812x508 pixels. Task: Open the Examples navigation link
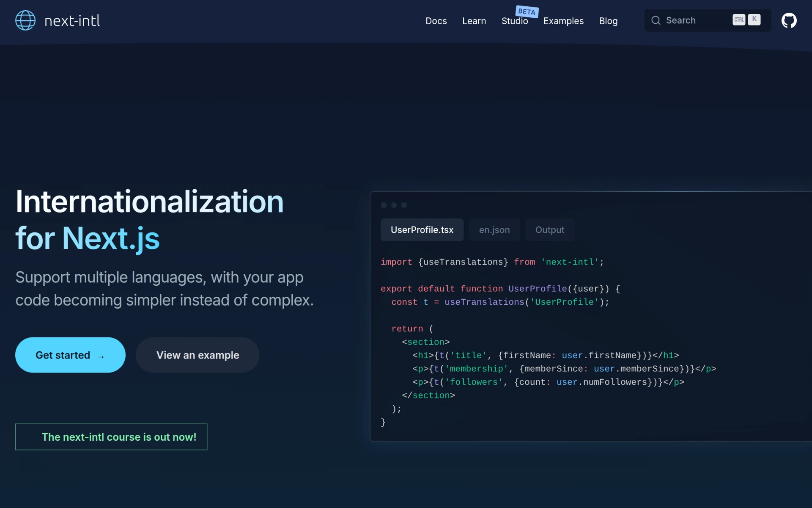coord(563,21)
